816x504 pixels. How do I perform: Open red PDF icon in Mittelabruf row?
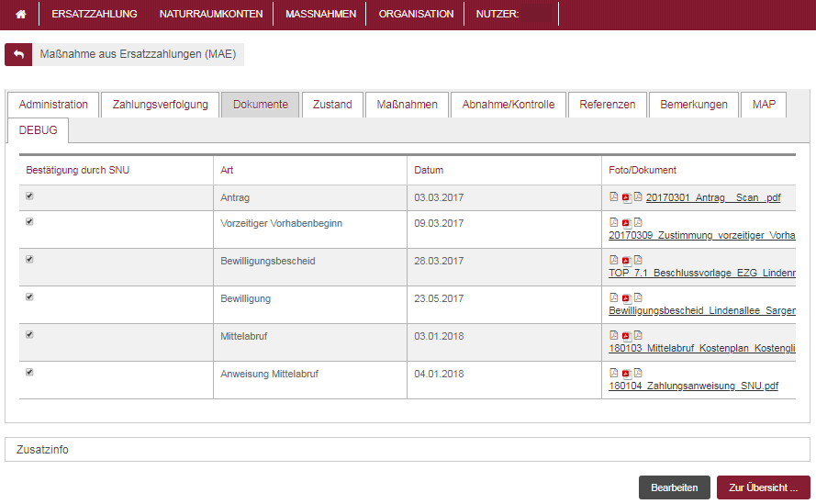tap(626, 336)
